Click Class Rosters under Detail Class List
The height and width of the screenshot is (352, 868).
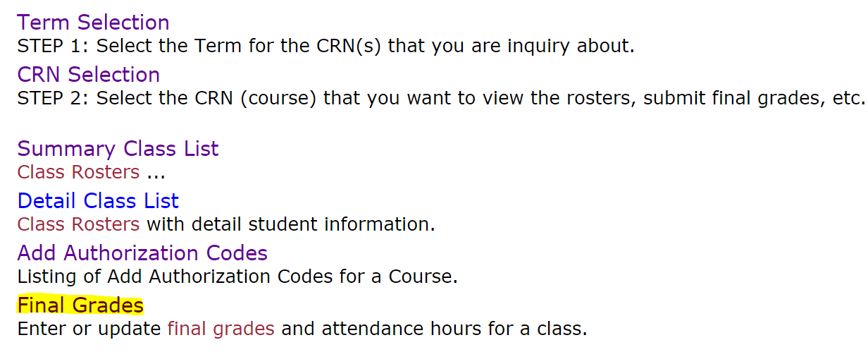click(78, 224)
